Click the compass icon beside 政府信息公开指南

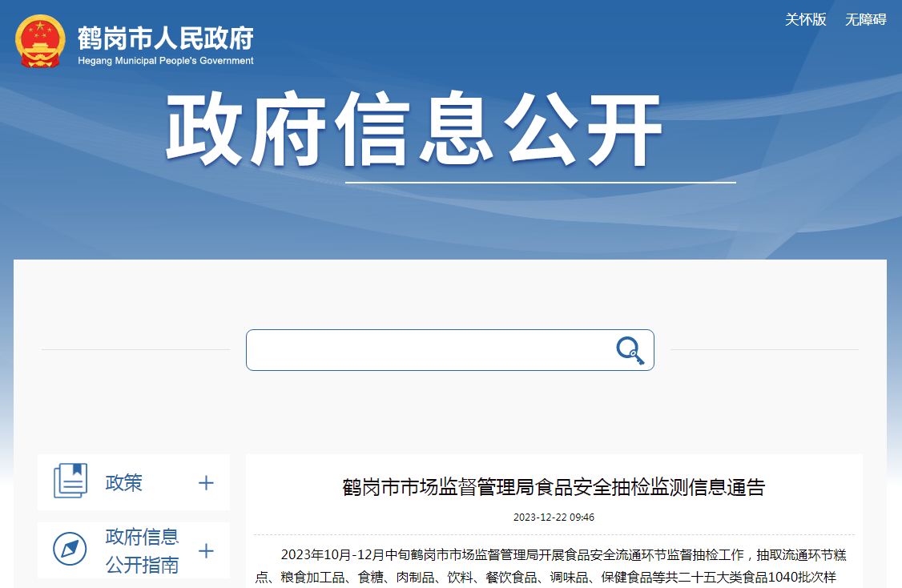tap(70, 549)
